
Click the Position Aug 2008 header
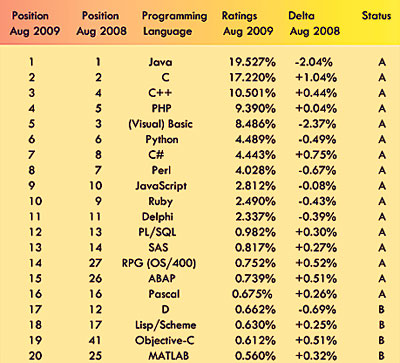101,23
